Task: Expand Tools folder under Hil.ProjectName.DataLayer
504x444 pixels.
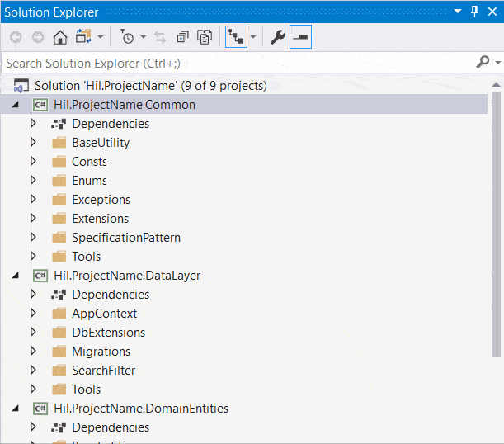Action: [33, 389]
